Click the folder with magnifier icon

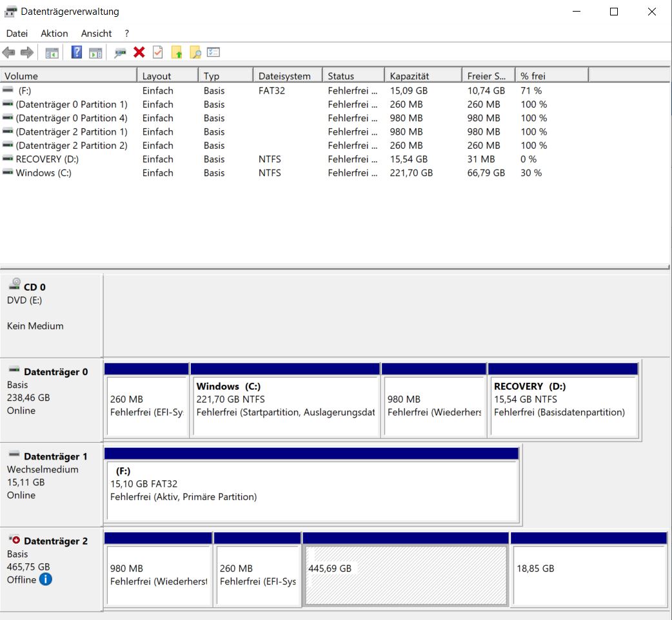pyautogui.click(x=195, y=52)
